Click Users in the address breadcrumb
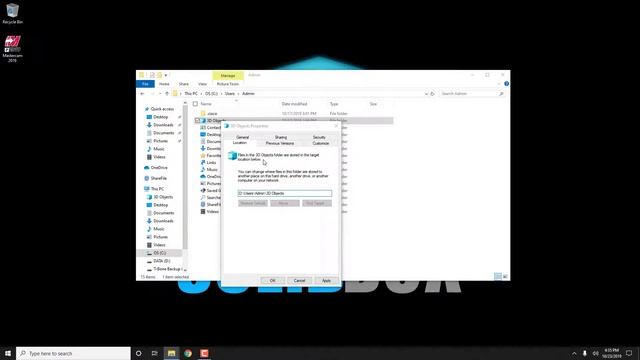Image resolution: width=640 pixels, height=360 pixels. click(x=230, y=93)
